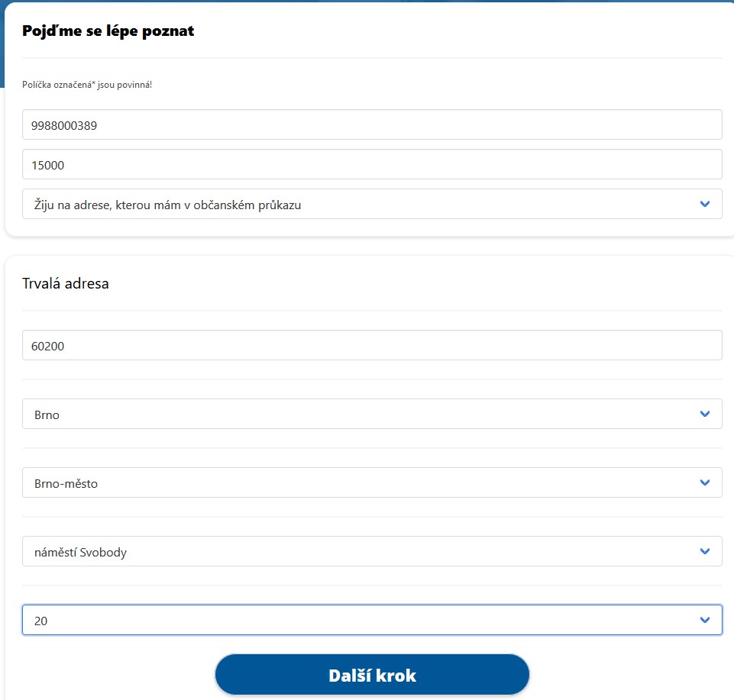Open the 'Žiju na adrese' residence dropdown
The height and width of the screenshot is (700, 734).
[x=372, y=204]
